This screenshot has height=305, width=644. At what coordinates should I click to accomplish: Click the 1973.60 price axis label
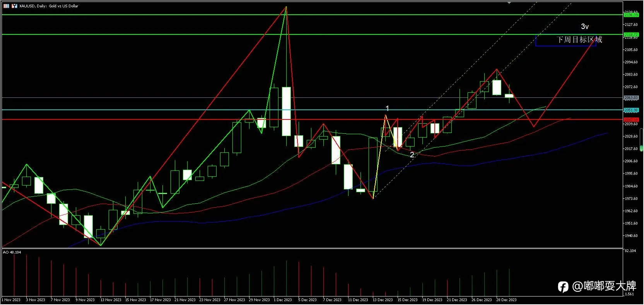click(x=631, y=199)
